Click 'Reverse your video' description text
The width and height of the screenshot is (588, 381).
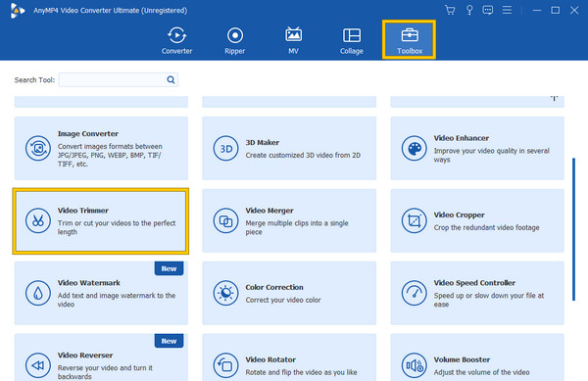(x=105, y=372)
